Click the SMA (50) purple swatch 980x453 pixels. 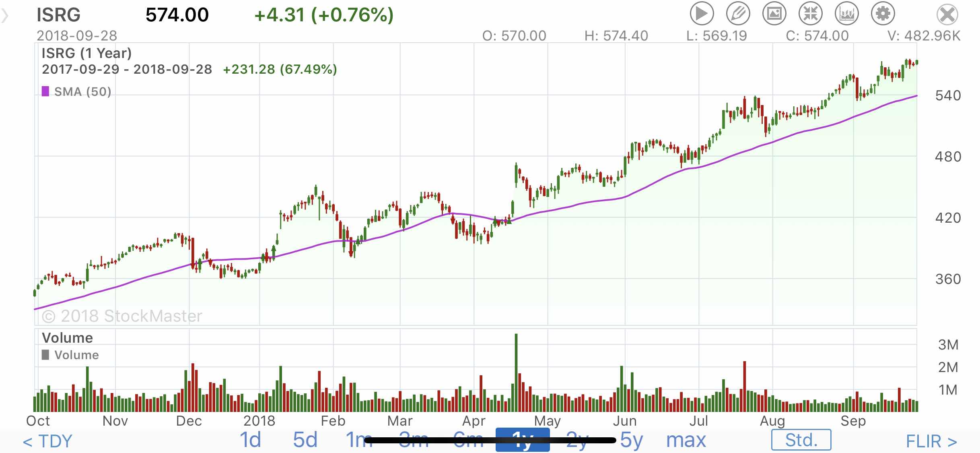coord(45,91)
